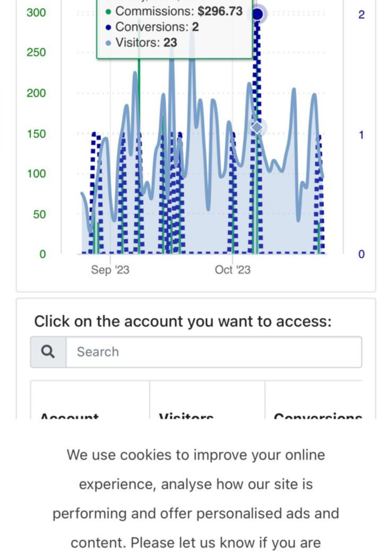The width and height of the screenshot is (392, 555).
Task: Focus the account Search input field
Action: pyautogui.click(x=213, y=352)
